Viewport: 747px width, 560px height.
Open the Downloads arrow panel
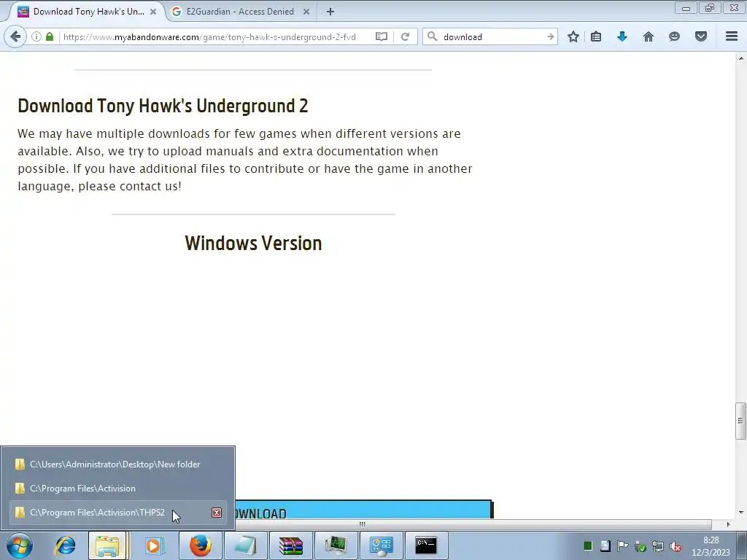(x=622, y=36)
